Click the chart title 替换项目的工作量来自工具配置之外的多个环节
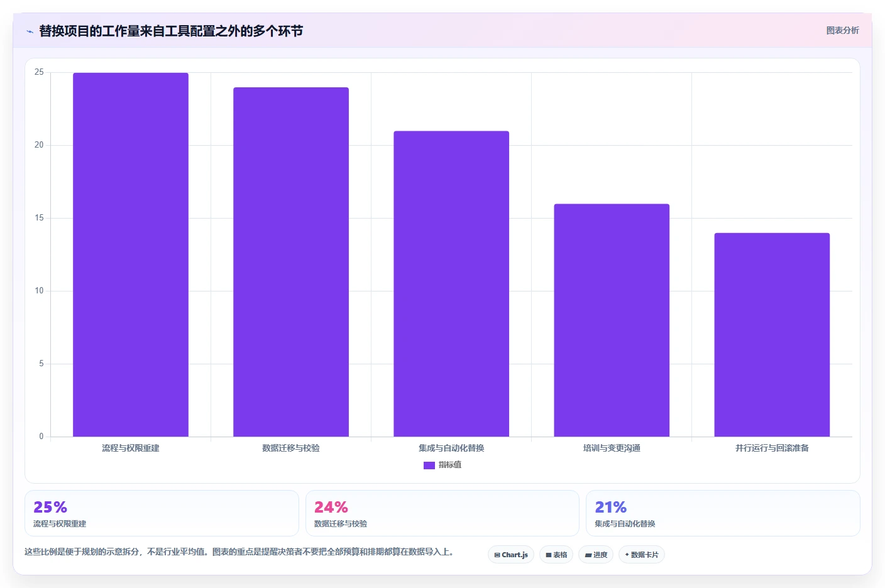 click(x=171, y=31)
